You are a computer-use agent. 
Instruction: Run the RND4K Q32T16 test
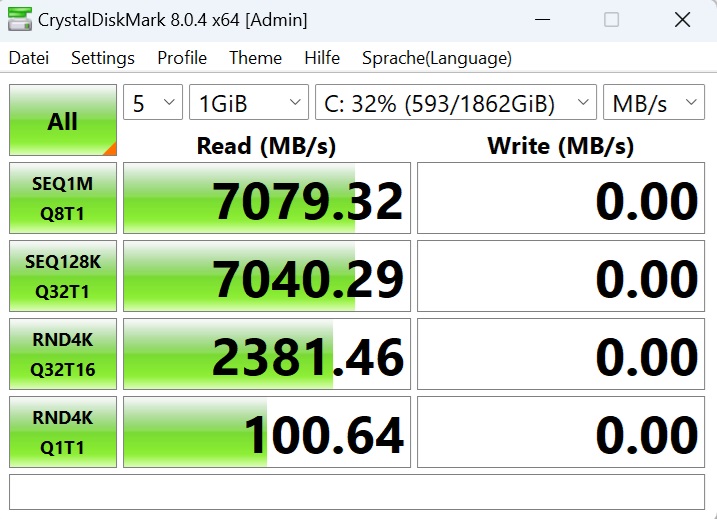click(x=63, y=354)
